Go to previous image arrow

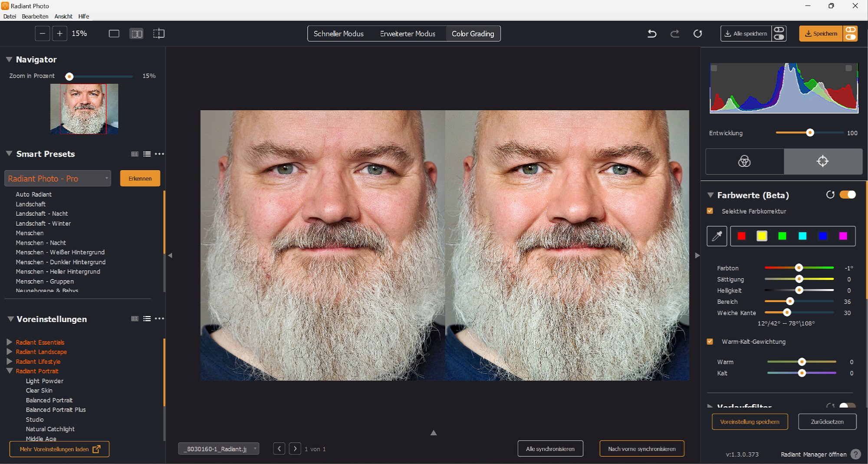pos(279,449)
